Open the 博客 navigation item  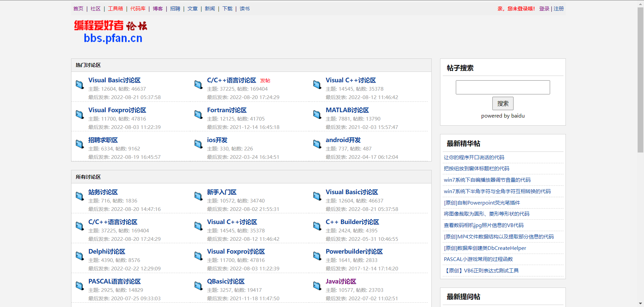coord(158,9)
